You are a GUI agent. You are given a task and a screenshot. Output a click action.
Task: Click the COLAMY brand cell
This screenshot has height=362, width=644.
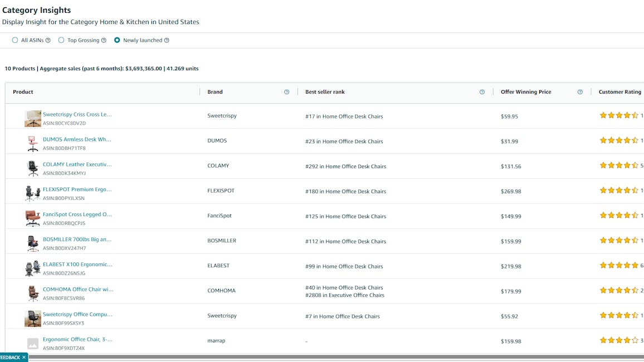(218, 166)
